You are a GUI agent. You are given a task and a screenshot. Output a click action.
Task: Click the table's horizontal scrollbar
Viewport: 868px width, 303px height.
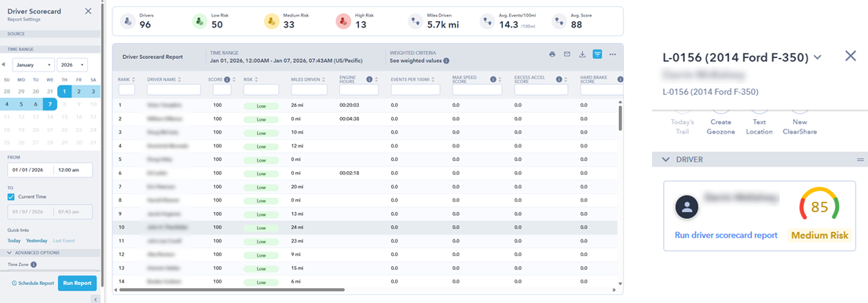(x=232, y=290)
